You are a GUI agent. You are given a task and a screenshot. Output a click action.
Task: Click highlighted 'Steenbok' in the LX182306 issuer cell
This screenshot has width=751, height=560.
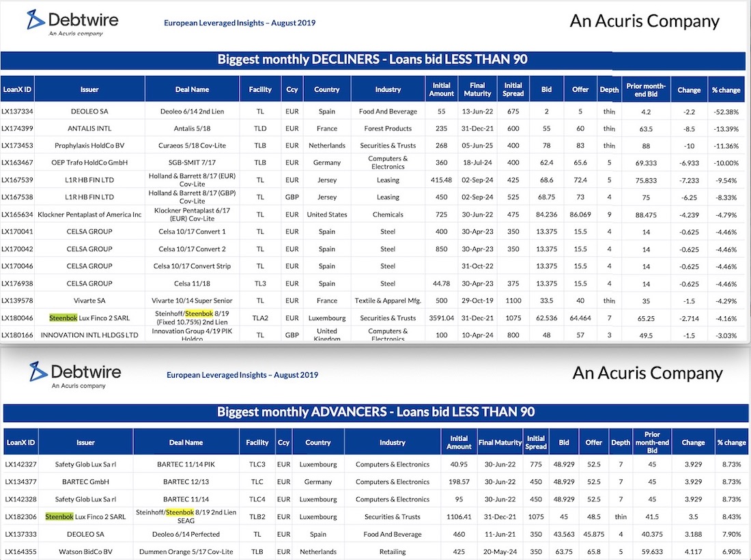[x=59, y=516]
